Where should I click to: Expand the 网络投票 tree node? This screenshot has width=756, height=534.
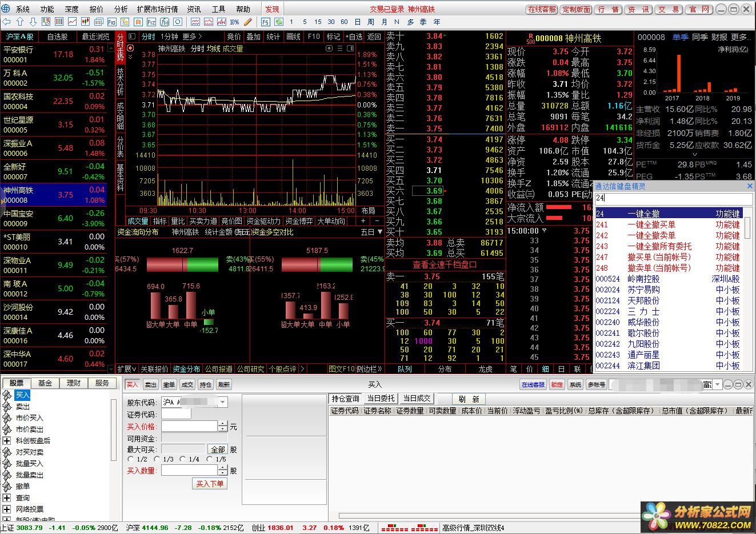(7, 509)
